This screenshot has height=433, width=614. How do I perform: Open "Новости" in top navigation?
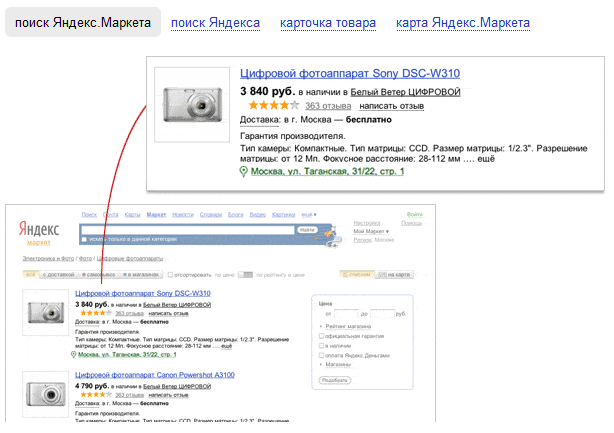click(x=183, y=215)
